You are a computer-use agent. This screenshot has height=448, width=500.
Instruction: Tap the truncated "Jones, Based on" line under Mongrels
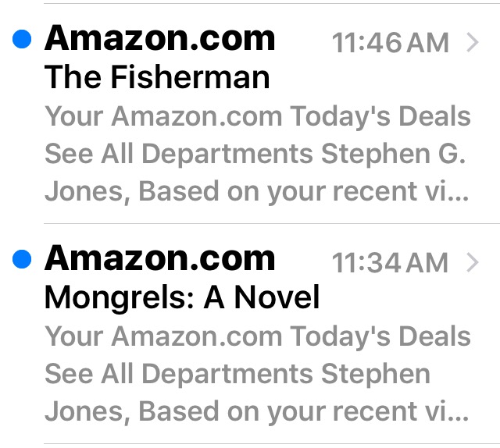256,411
